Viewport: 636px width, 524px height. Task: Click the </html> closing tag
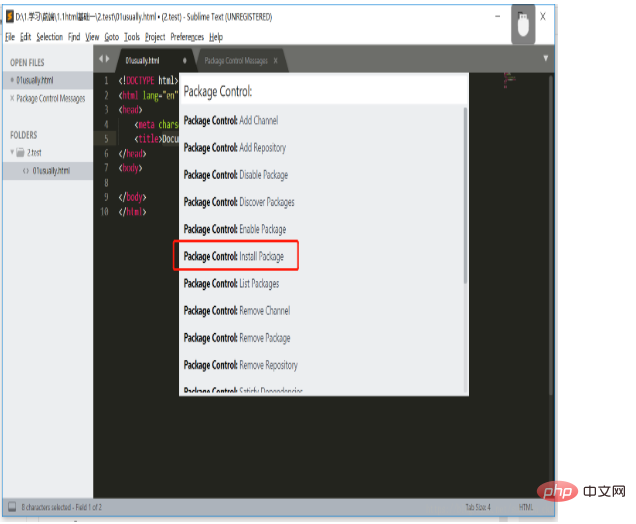pyautogui.click(x=132, y=212)
